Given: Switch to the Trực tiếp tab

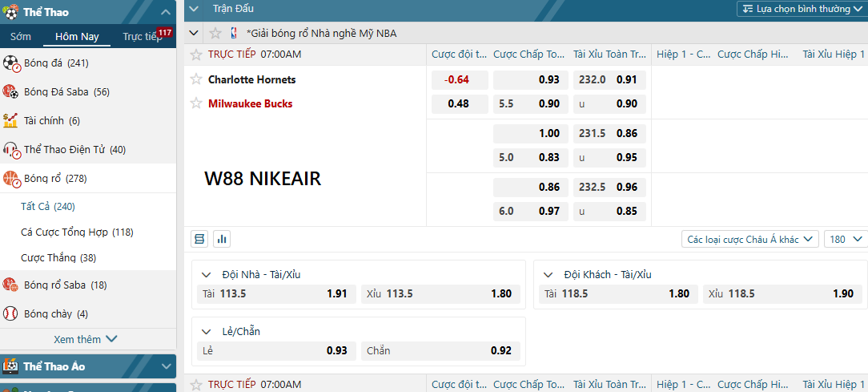Looking at the screenshot, I should pos(142,37).
